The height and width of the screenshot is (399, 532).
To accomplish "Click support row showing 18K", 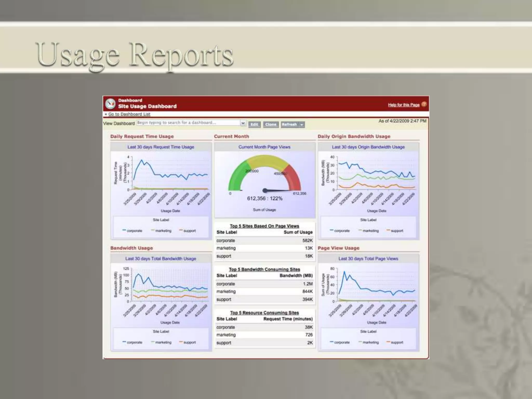I will point(264,256).
